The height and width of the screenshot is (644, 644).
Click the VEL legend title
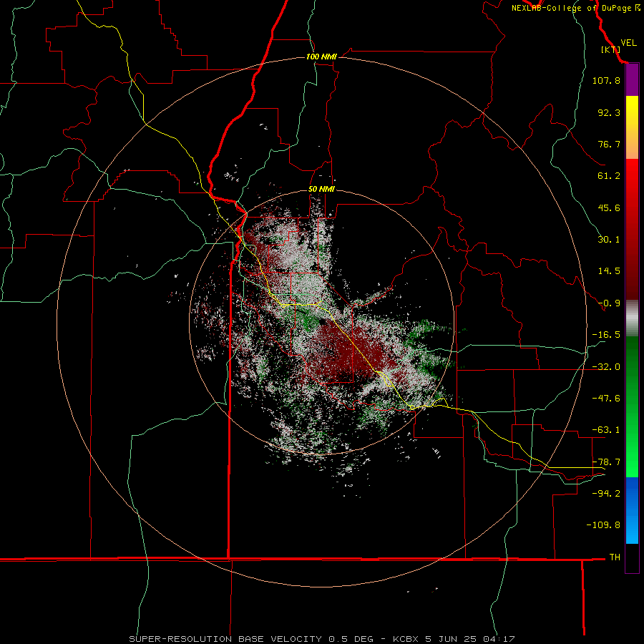tap(628, 43)
